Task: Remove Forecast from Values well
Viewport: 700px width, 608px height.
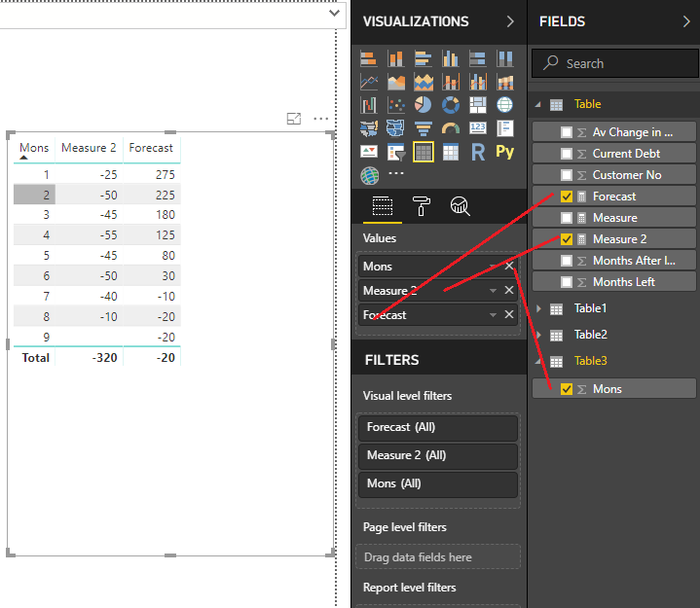Action: 509,314
